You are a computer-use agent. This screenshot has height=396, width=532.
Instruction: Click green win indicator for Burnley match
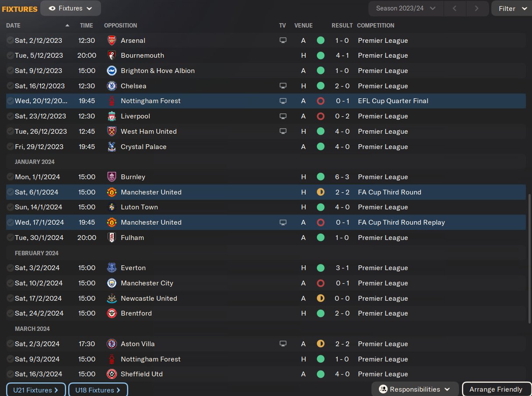click(320, 177)
